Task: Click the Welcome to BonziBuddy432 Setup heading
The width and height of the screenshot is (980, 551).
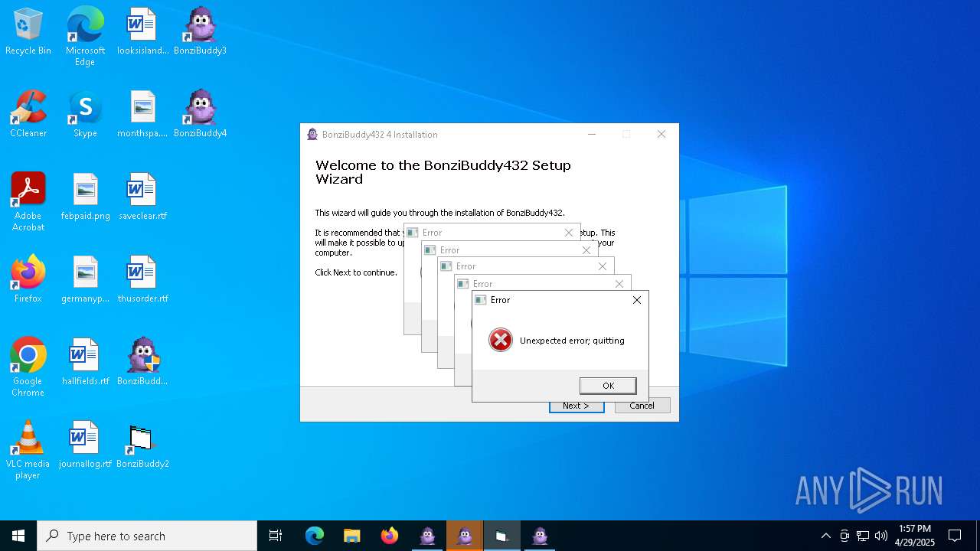Action: pyautogui.click(x=443, y=172)
